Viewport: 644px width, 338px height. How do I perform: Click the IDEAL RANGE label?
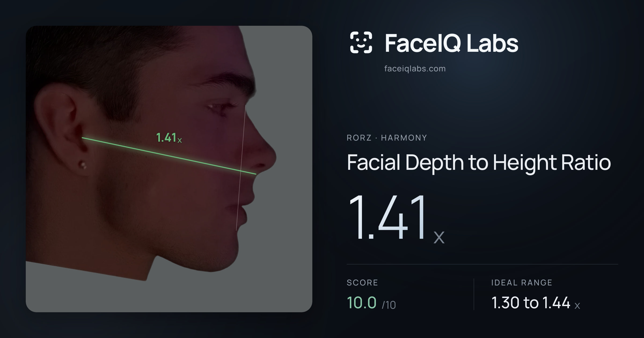coord(522,282)
